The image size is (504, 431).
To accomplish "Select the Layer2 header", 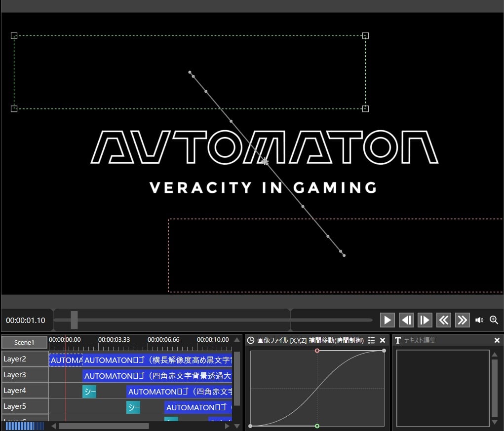I will pyautogui.click(x=25, y=359).
